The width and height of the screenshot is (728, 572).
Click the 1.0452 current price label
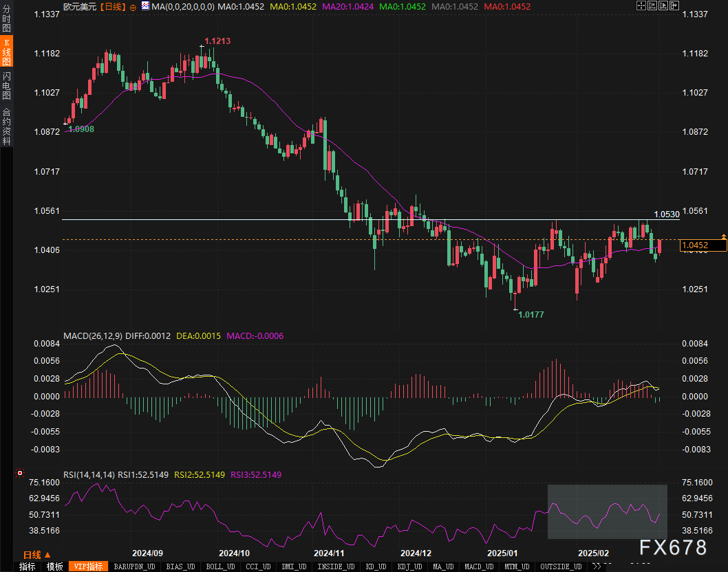[696, 245]
